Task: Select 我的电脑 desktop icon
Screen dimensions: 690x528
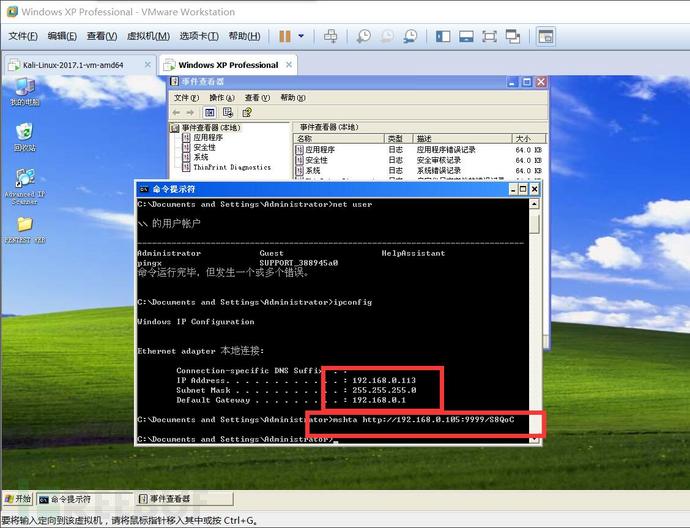Action: 25,92
